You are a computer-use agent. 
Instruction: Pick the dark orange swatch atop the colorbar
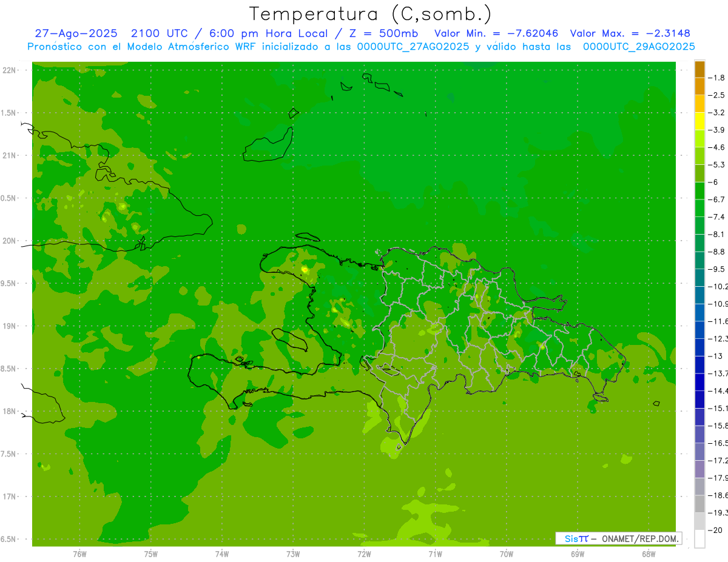click(x=699, y=69)
